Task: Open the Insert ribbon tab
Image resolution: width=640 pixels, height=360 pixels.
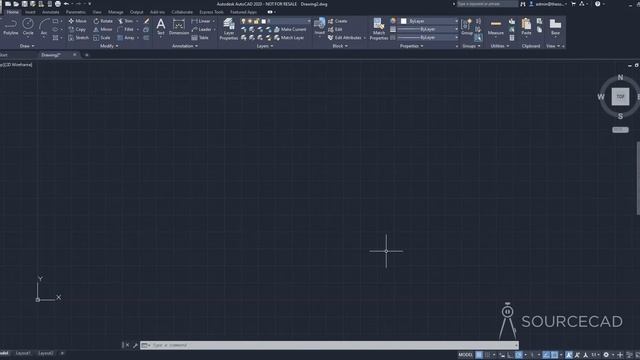Action: coord(30,12)
